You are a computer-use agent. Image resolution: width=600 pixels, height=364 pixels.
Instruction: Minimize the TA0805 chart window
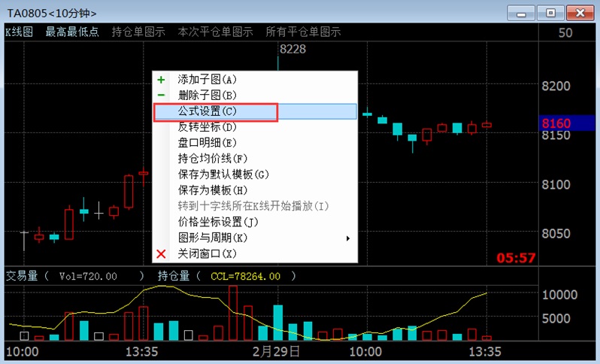click(521, 13)
